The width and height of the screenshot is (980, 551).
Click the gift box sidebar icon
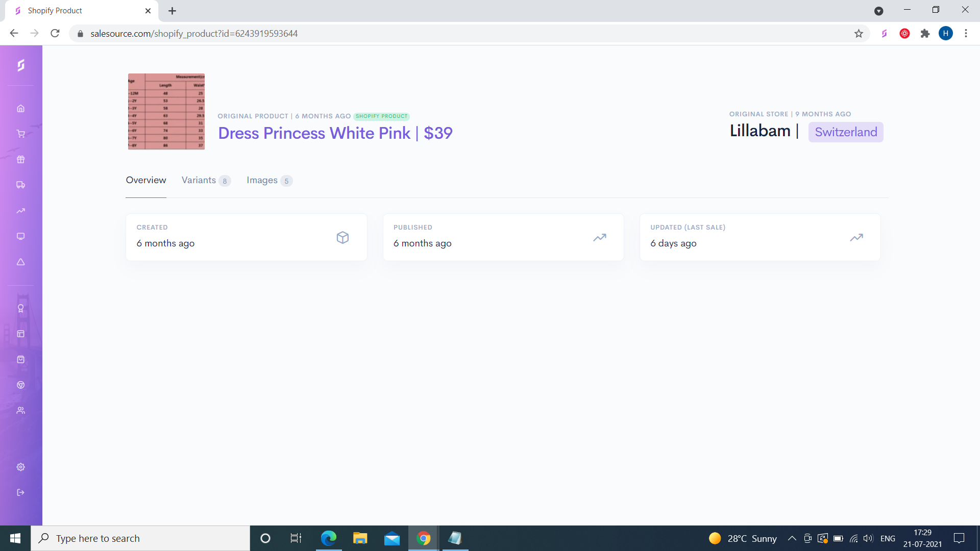pos(20,159)
